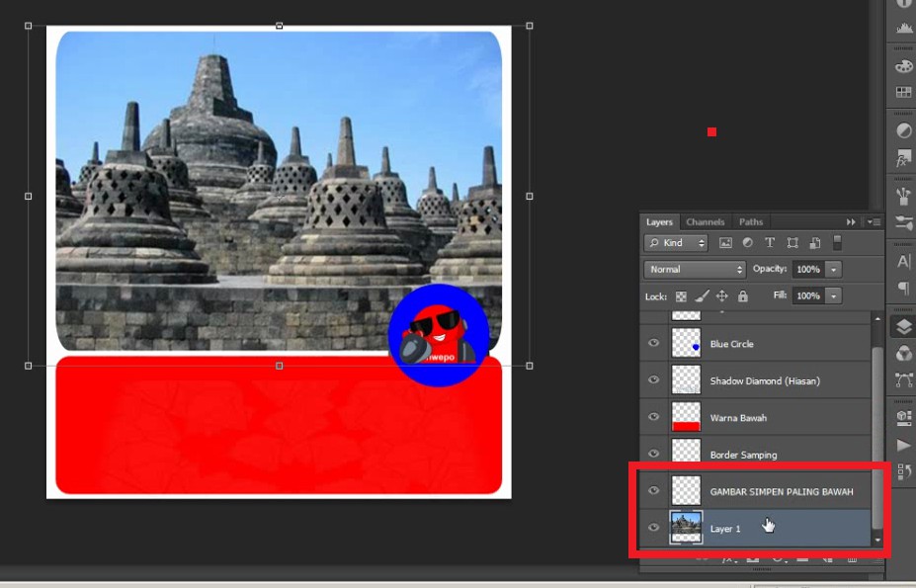
Task: Select the Border Samping layer name
Action: pos(743,455)
